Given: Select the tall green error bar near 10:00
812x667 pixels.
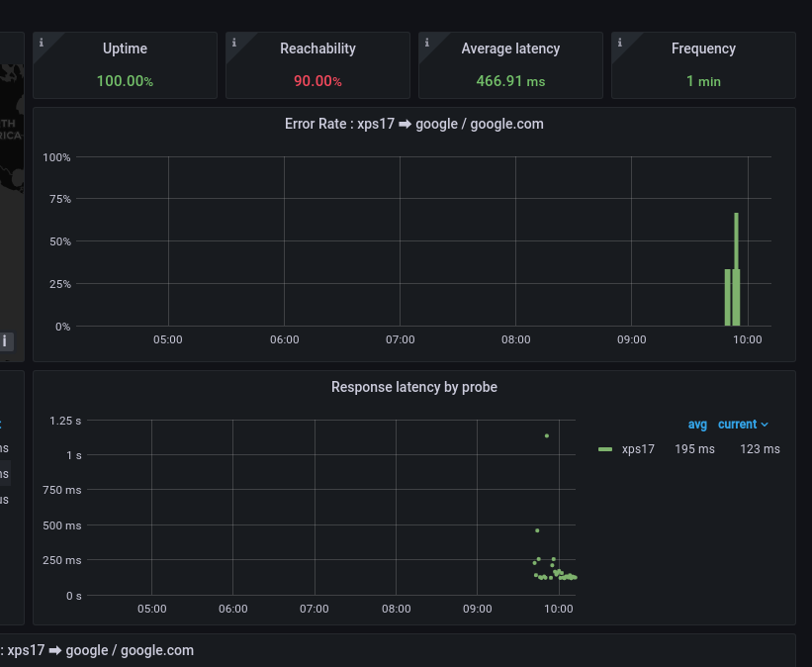Looking at the screenshot, I should click(x=735, y=267).
